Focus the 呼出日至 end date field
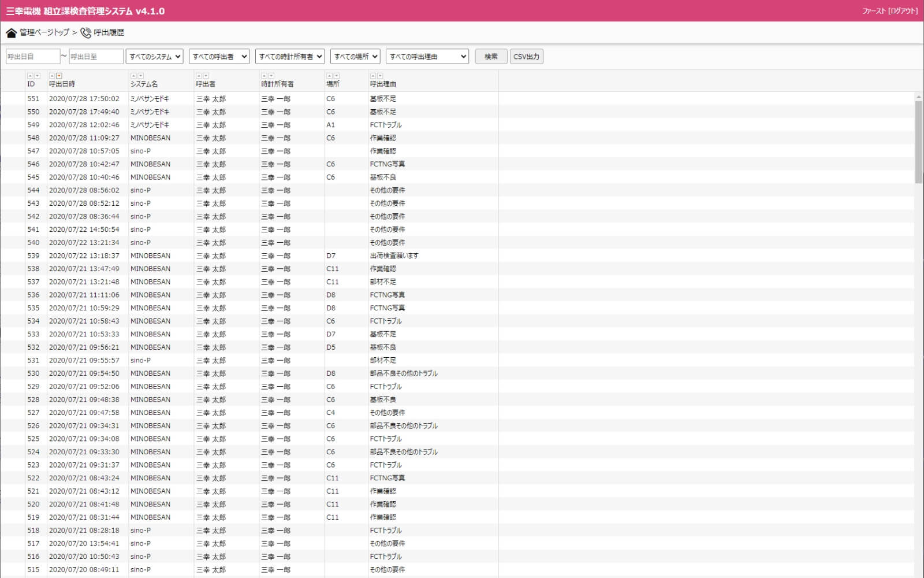This screenshot has width=924, height=578. 96,57
